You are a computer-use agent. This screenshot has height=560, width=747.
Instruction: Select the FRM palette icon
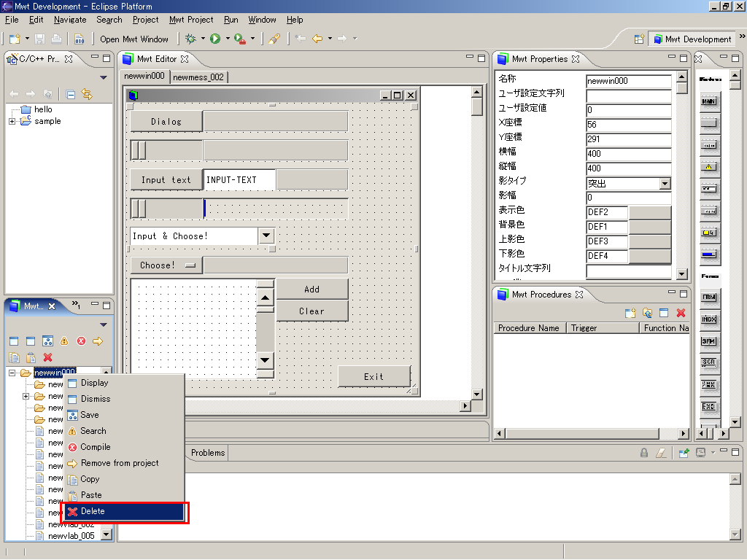(709, 297)
